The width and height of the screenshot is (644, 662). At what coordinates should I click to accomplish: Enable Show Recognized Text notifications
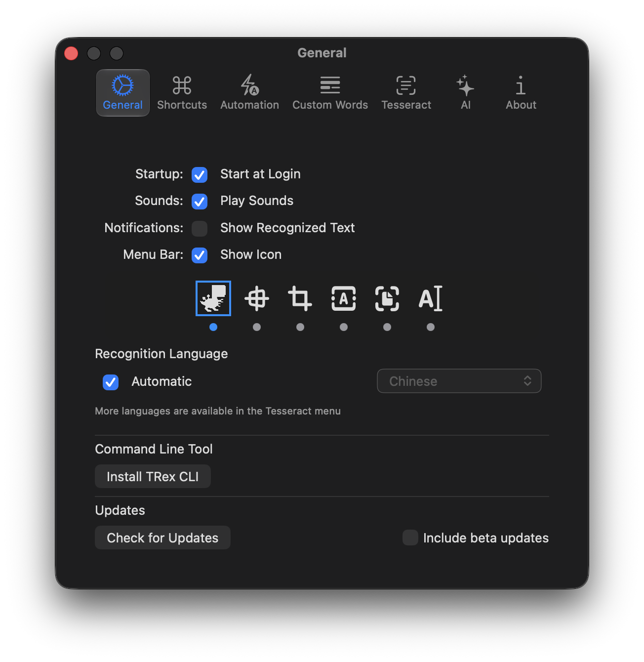[x=200, y=228]
